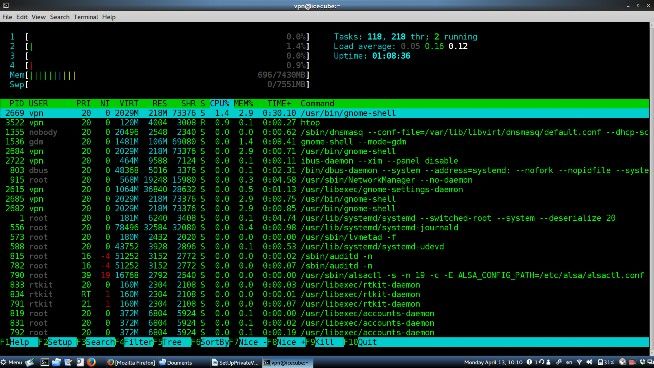Click the CPU 2 usage meter
This screenshot has width=654, height=368.
[160, 46]
